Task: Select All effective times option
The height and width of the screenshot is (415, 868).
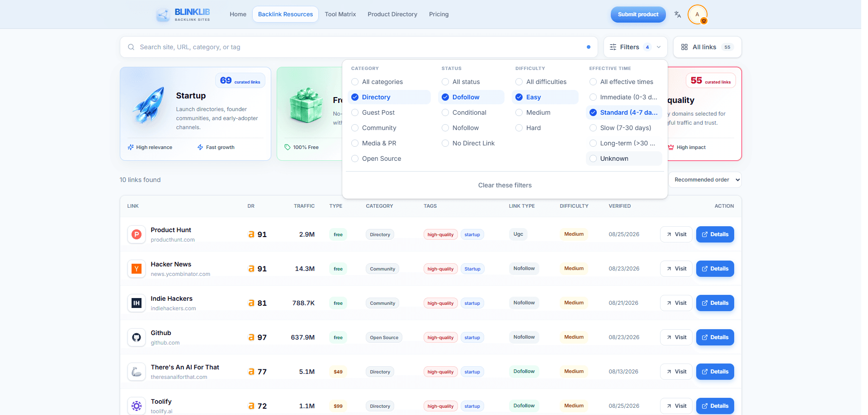Action: 624,82
